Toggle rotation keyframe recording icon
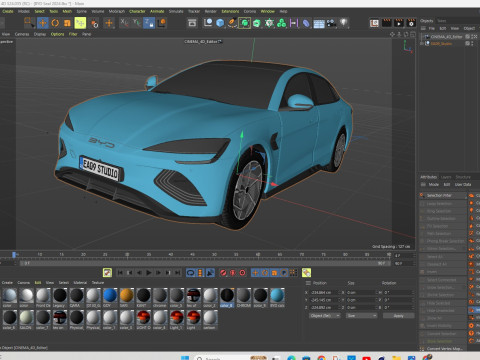Viewport: 480px width, 360px height. (265, 273)
